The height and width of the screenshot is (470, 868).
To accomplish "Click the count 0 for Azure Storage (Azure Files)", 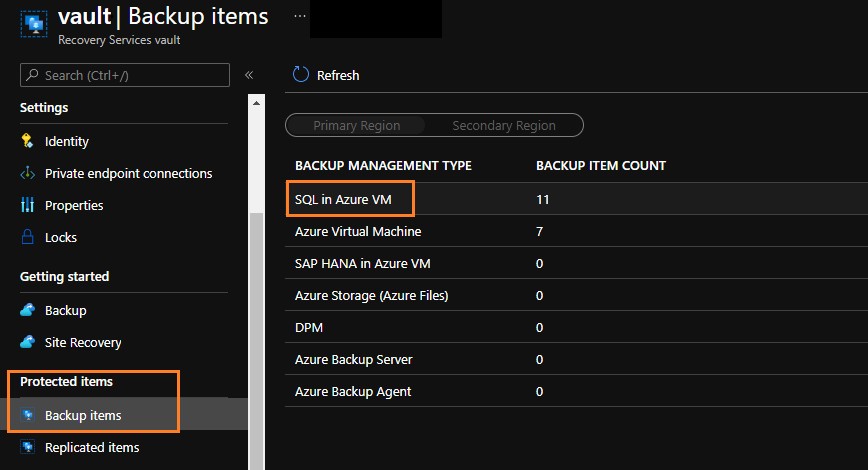I will tap(540, 296).
